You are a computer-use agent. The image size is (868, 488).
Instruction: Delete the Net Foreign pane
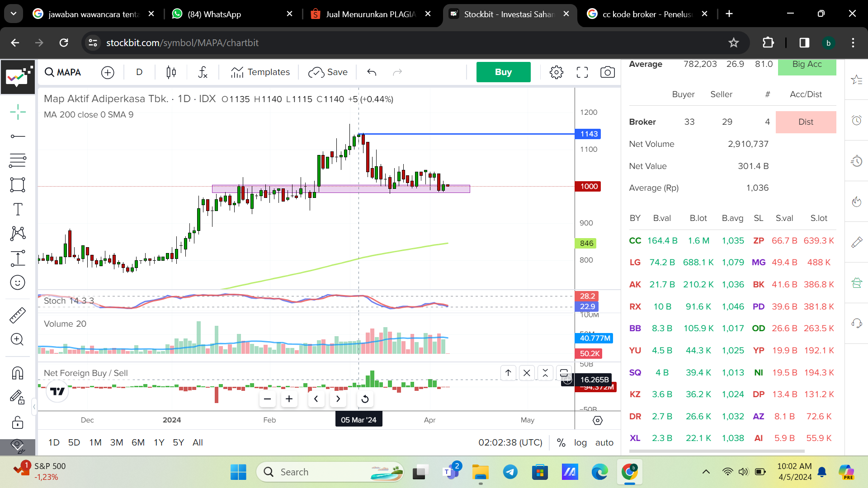coord(527,373)
